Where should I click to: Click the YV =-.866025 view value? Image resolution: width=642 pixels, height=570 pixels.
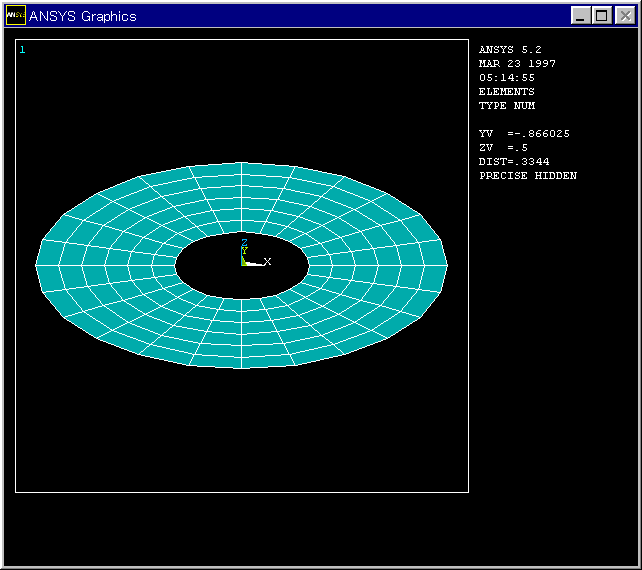524,134
